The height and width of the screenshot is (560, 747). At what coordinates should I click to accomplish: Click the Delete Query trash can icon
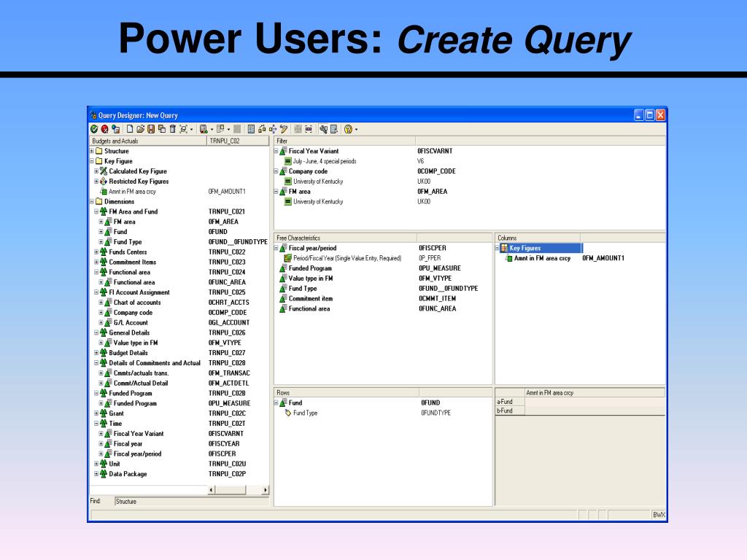(x=172, y=129)
